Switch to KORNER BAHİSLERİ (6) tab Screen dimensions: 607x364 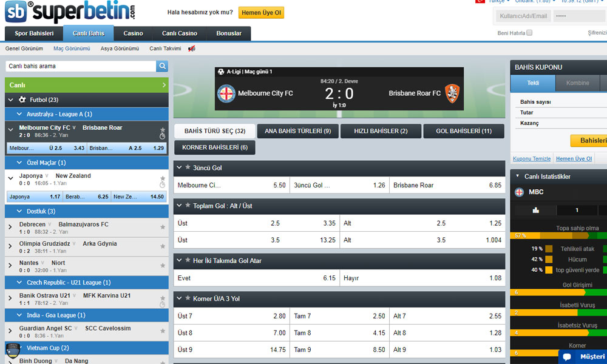click(215, 147)
